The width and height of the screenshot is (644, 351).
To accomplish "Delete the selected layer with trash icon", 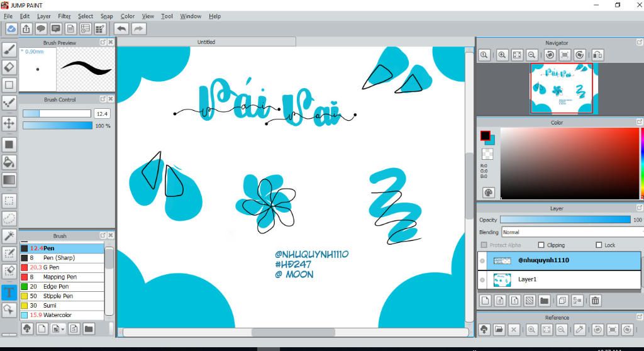I will pos(595,301).
